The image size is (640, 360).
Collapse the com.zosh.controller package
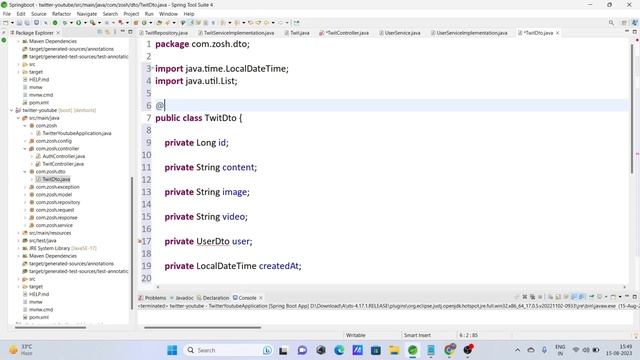(25, 149)
